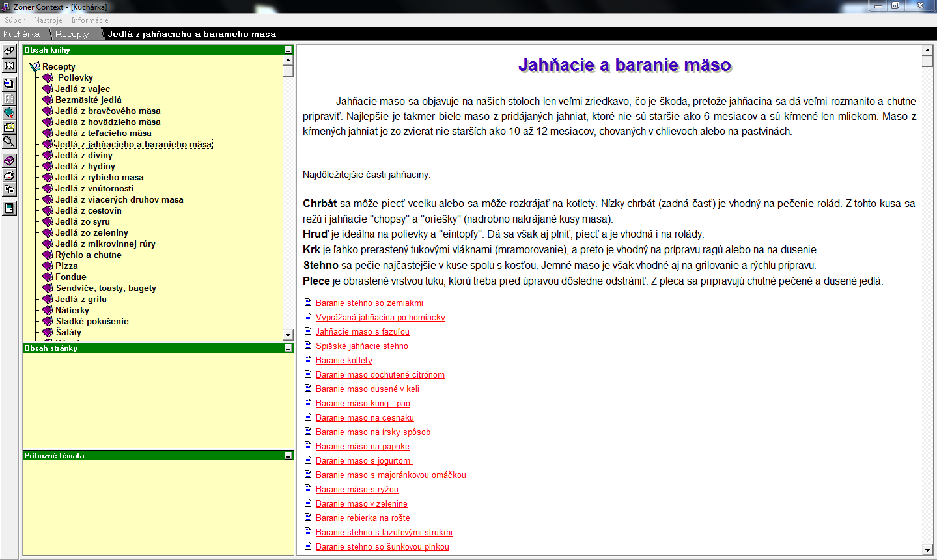
Task: Click the back arrow toolbar icon
Action: [x=9, y=51]
